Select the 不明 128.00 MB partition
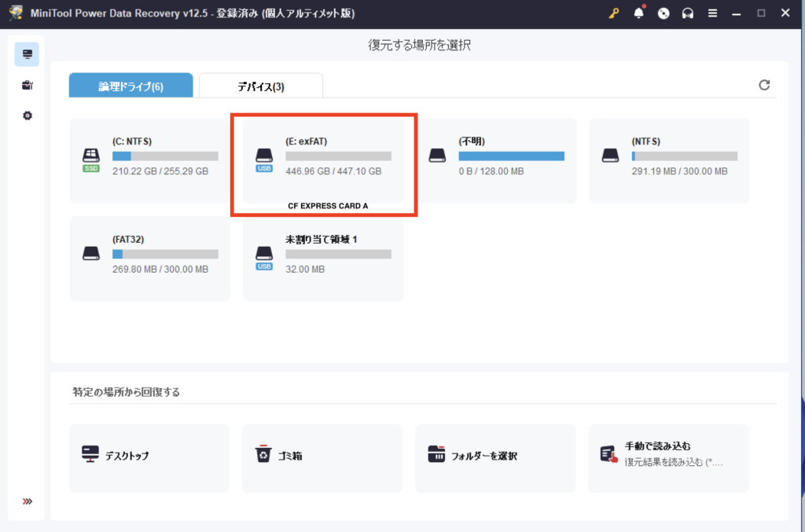805x532 pixels. pos(496,160)
